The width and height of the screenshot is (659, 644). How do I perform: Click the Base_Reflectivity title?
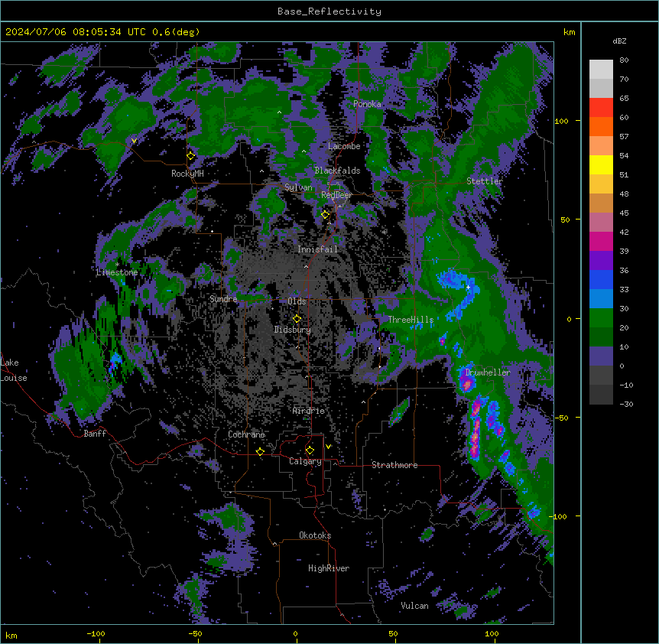[x=329, y=11]
